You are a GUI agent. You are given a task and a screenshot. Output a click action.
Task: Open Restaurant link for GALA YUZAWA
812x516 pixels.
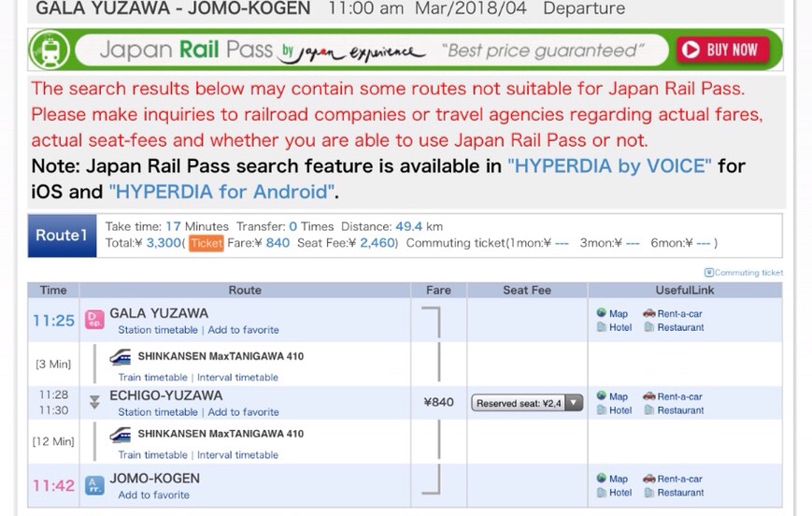(x=680, y=327)
